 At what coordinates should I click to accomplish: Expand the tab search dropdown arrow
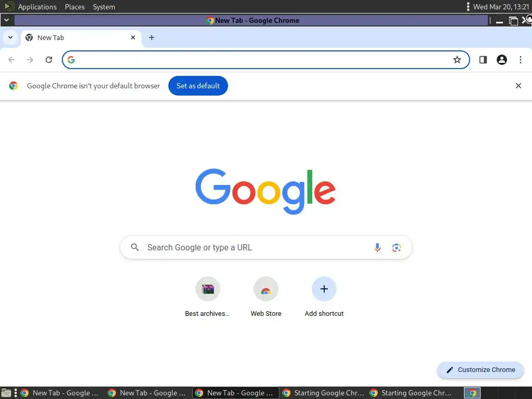click(10, 37)
